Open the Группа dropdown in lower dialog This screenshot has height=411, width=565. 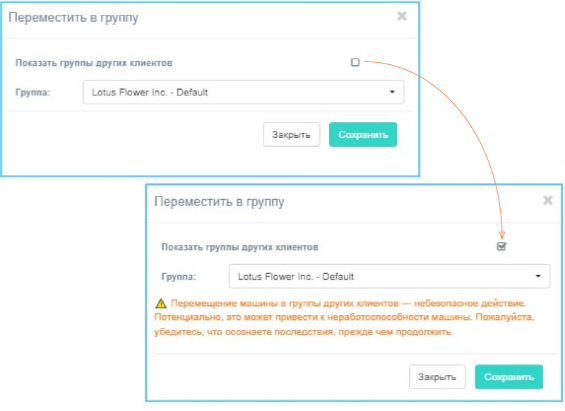(389, 276)
